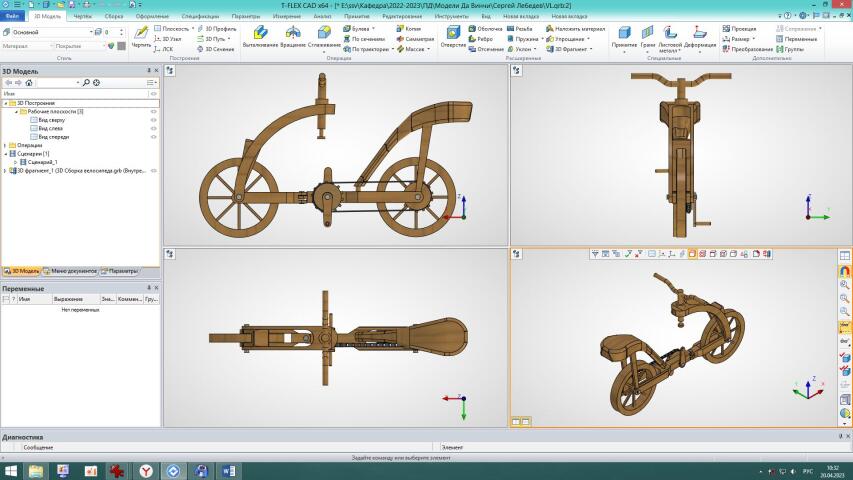
Task: Switch to the Измерение ribbon tab
Action: coord(287,16)
